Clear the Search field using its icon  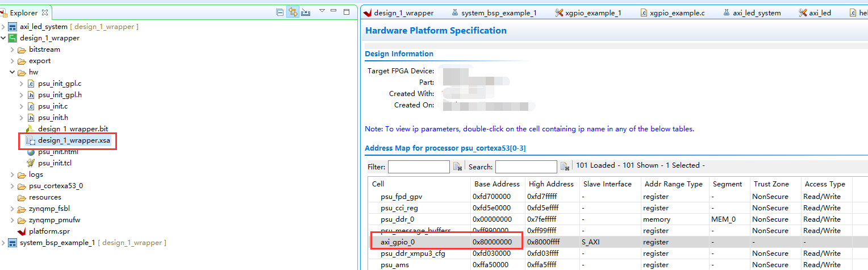[565, 167]
